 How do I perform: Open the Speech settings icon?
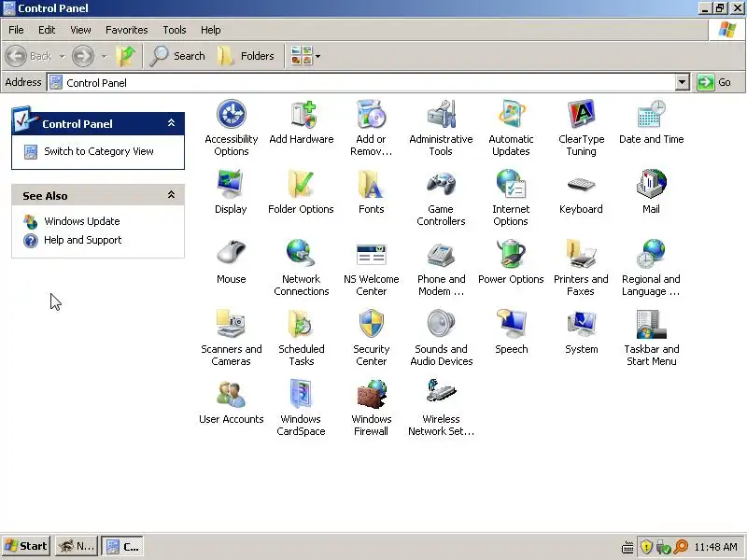pos(511,324)
